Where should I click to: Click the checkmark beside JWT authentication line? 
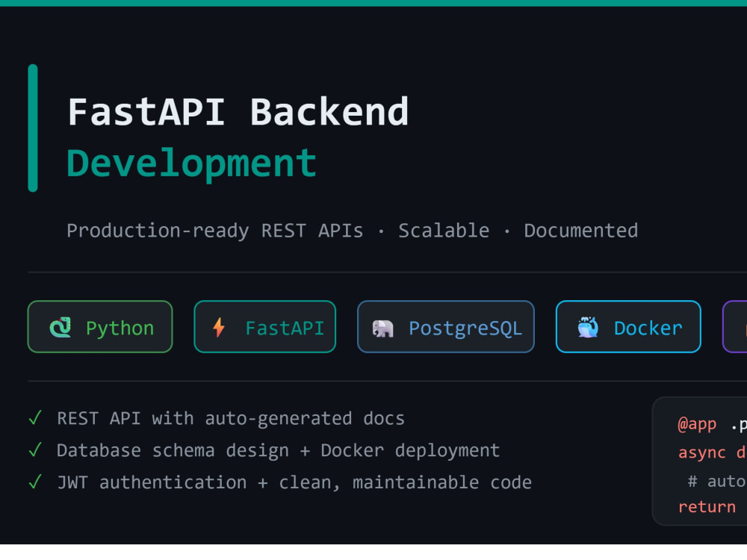pyautogui.click(x=35, y=482)
